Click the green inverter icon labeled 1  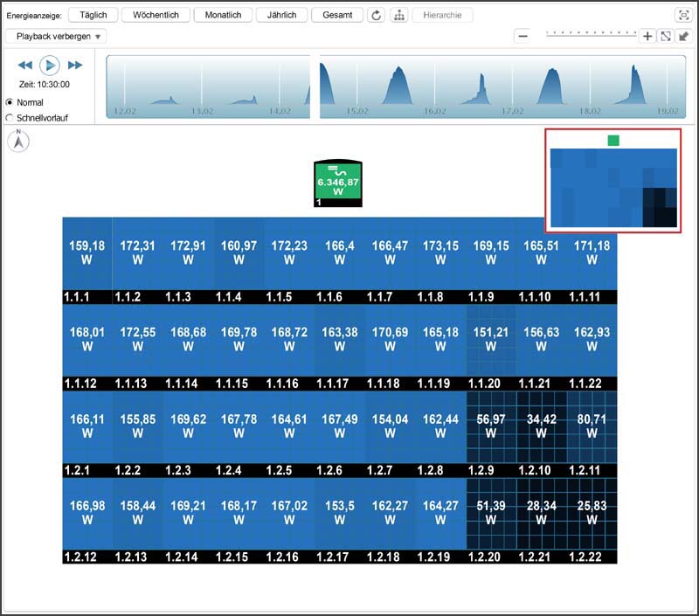pyautogui.click(x=337, y=183)
